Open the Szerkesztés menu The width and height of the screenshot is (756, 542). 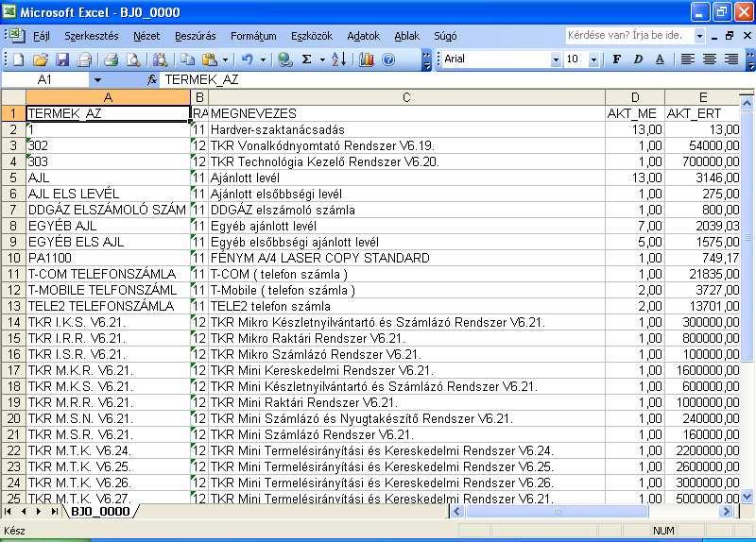pos(91,36)
